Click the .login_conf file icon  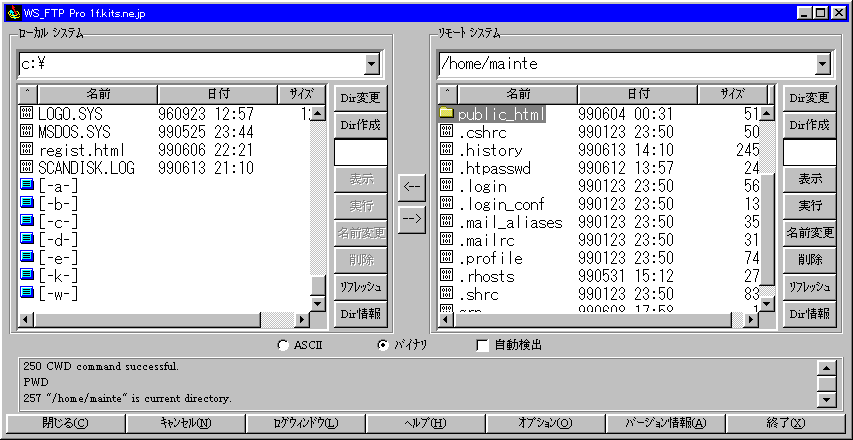click(x=446, y=203)
